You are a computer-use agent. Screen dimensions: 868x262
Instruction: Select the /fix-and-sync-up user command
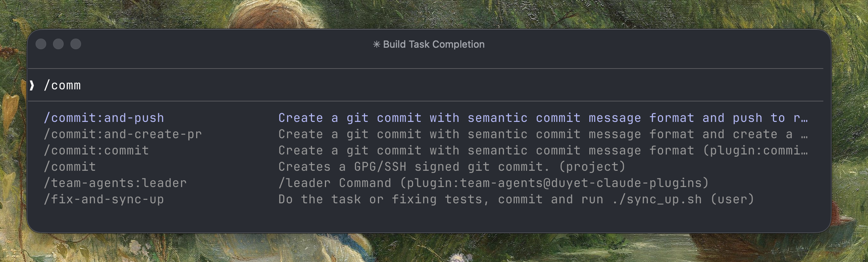click(105, 199)
